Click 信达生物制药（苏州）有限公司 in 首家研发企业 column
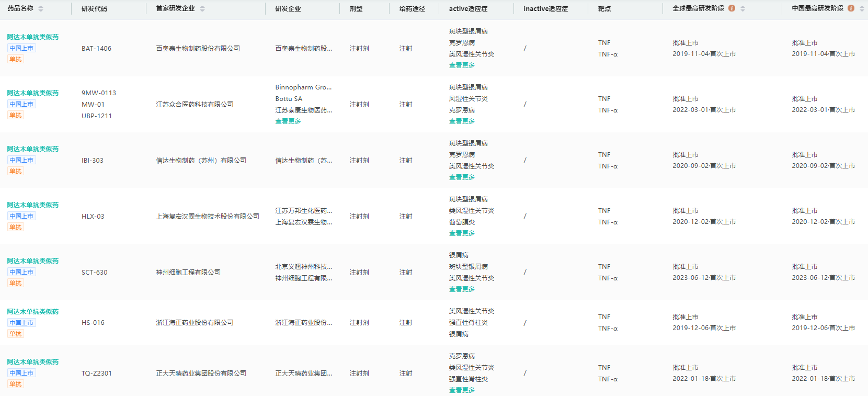Image resolution: width=868 pixels, height=396 pixels. coord(201,161)
